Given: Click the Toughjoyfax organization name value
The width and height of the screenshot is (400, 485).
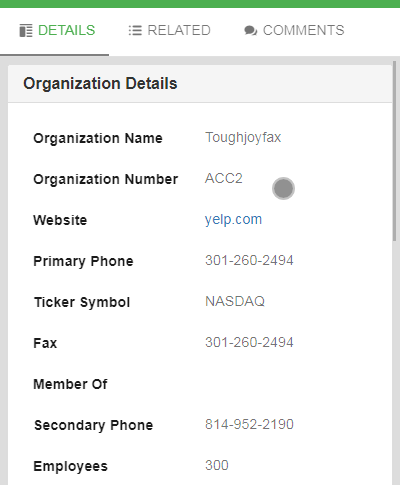Looking at the screenshot, I should 243,137.
